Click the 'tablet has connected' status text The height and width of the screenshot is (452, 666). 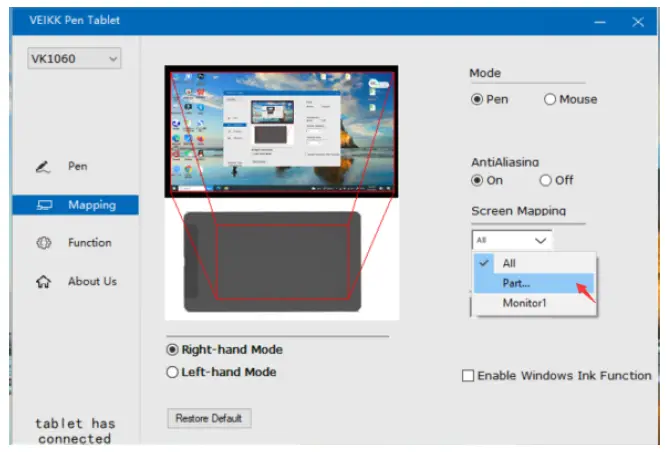75,431
